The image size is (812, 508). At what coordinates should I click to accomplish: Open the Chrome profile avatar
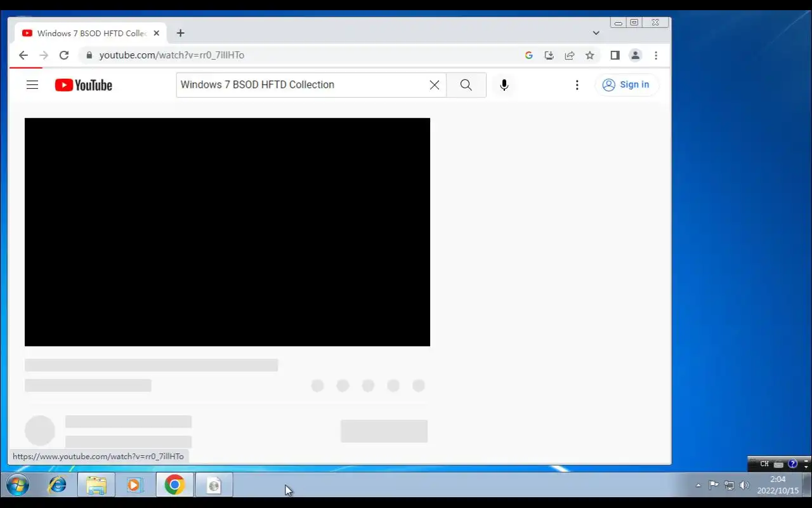click(x=635, y=55)
